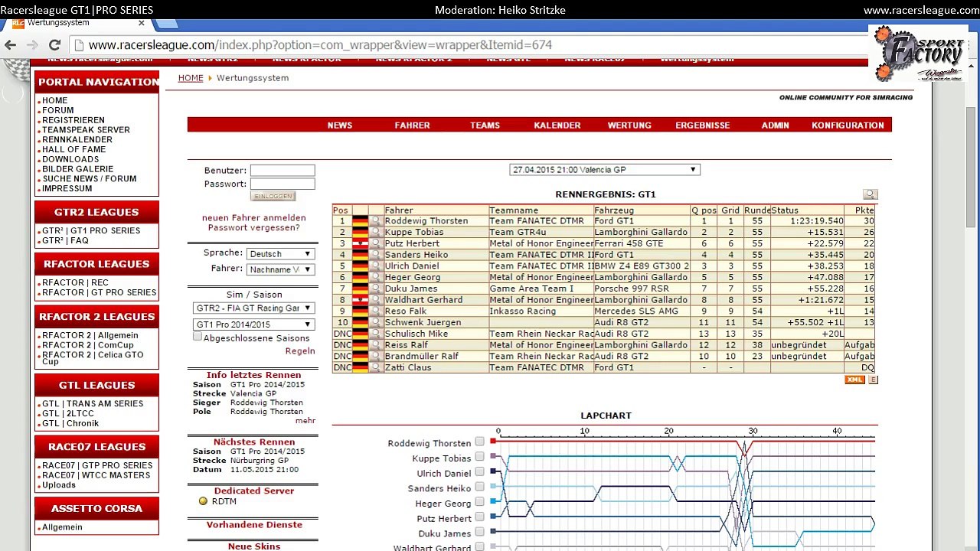The height and width of the screenshot is (551, 980).
Task: Open driver details icon for Zatti Claus
Action: point(375,367)
